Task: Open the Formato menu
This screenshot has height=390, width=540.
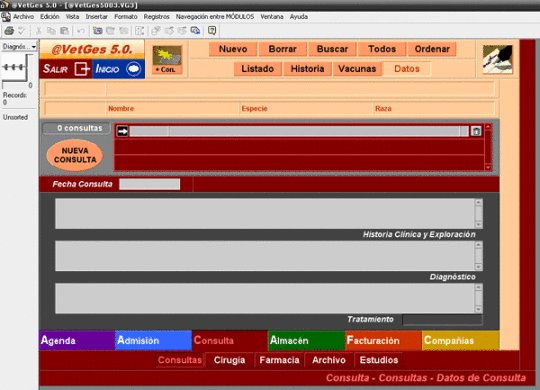Action: [x=126, y=17]
